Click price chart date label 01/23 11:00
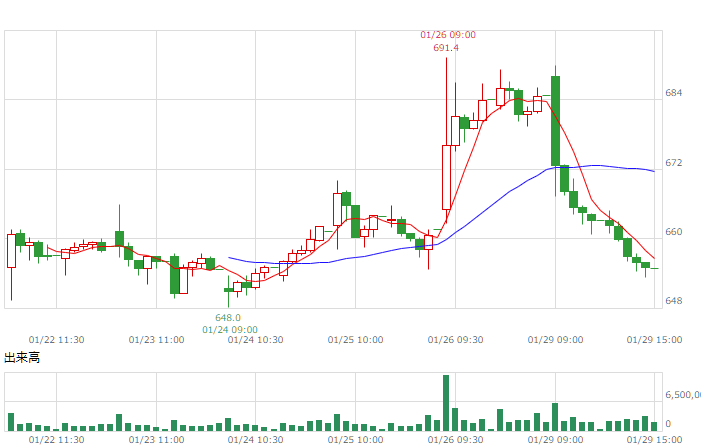The image size is (701, 445). [x=156, y=340]
